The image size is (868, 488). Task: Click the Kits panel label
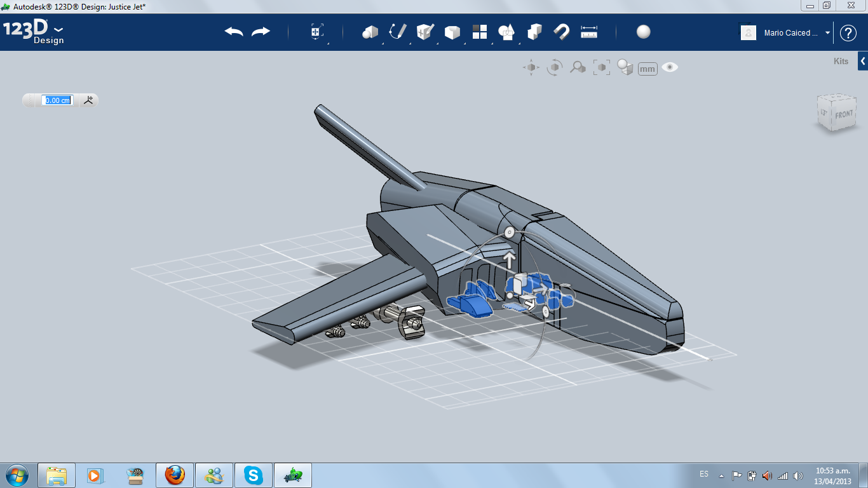(841, 62)
